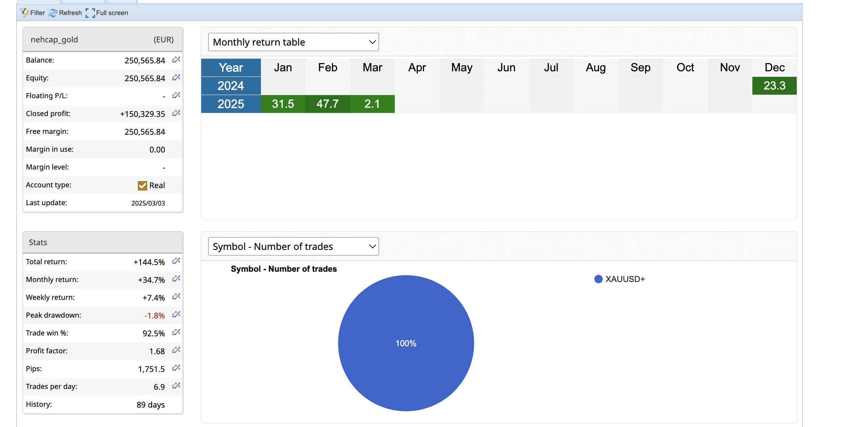
Task: Click chart icon next to Peak drawdown
Action: (x=176, y=315)
